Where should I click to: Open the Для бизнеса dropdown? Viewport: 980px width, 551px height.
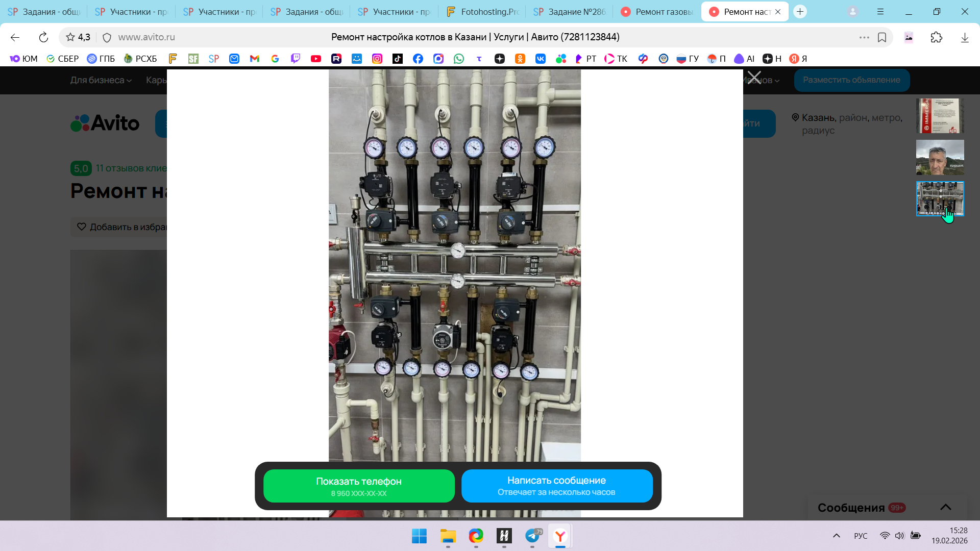(101, 80)
